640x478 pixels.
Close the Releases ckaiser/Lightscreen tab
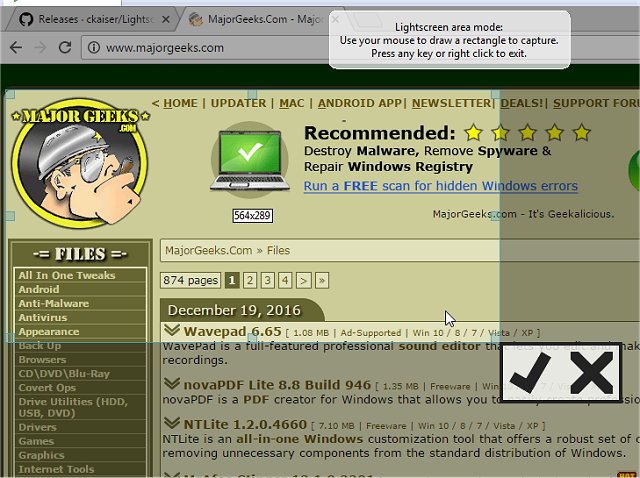[166, 19]
